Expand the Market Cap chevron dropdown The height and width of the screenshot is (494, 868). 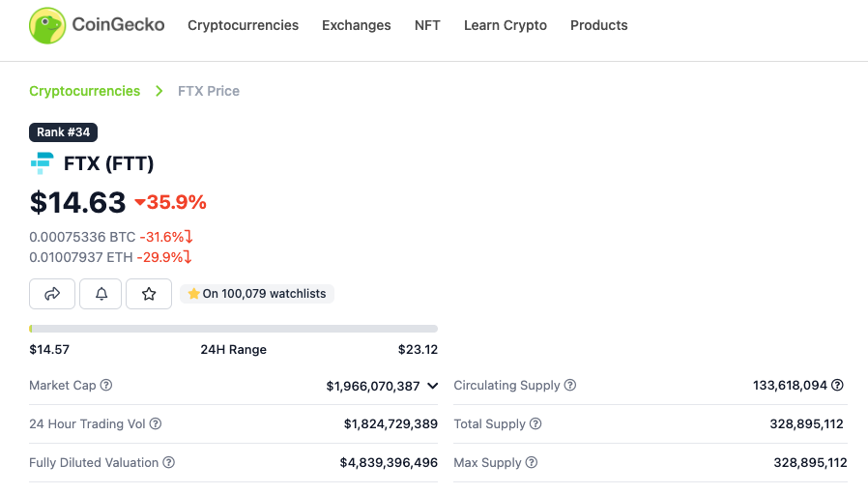coord(431,386)
